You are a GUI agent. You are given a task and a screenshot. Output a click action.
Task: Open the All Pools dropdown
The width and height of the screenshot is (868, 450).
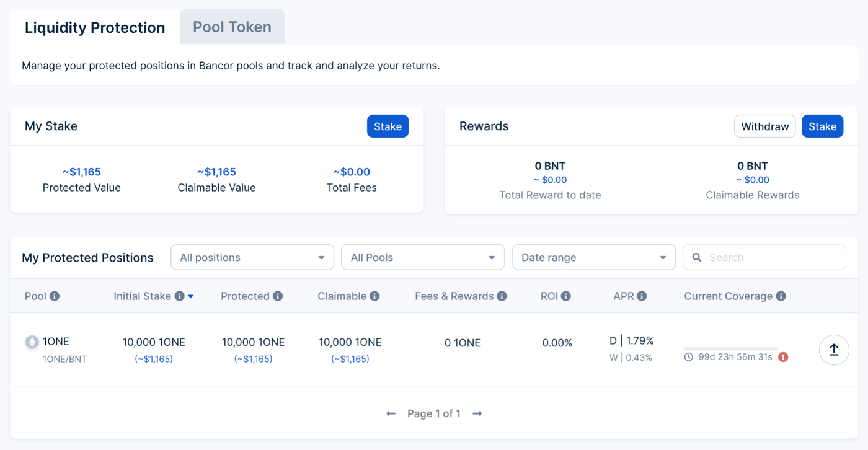click(x=423, y=257)
